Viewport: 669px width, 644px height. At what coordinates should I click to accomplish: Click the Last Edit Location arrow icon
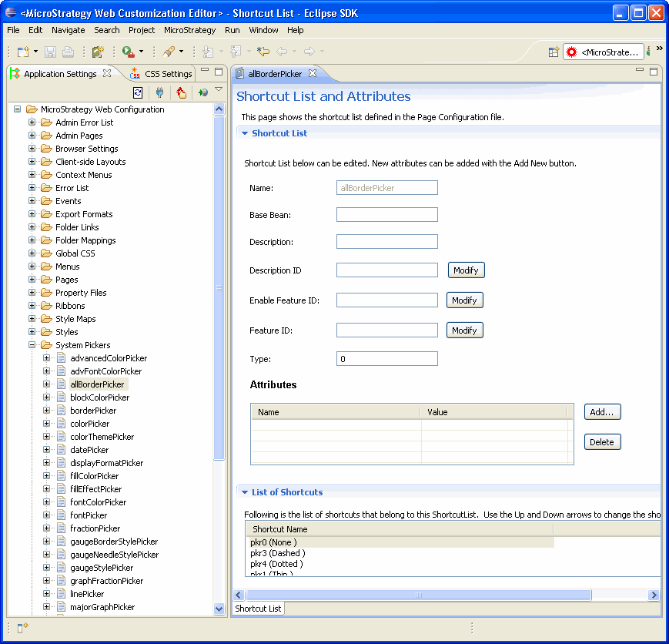pos(263,52)
